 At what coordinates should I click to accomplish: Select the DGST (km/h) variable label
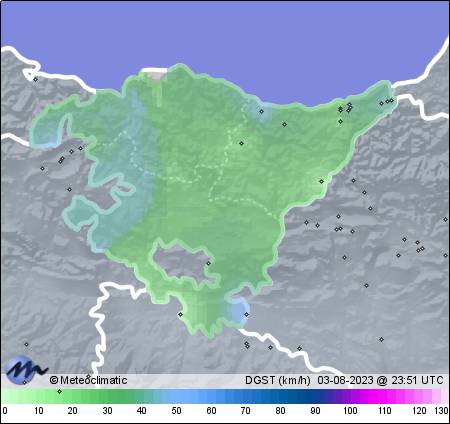point(278,380)
